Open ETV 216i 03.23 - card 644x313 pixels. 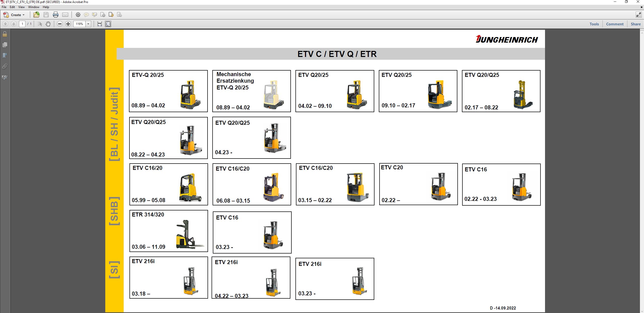[335, 279]
